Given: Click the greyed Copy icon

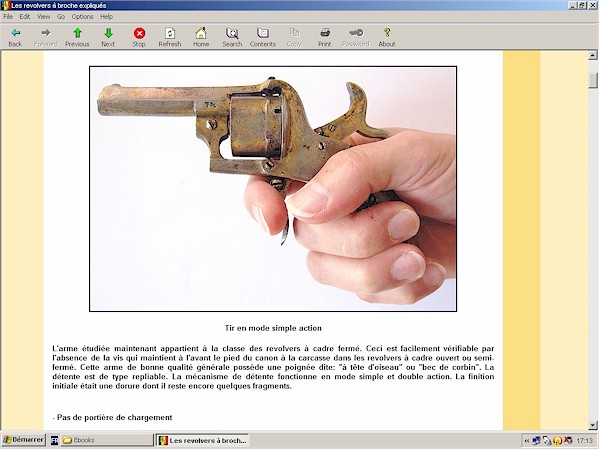Looking at the screenshot, I should (294, 37).
